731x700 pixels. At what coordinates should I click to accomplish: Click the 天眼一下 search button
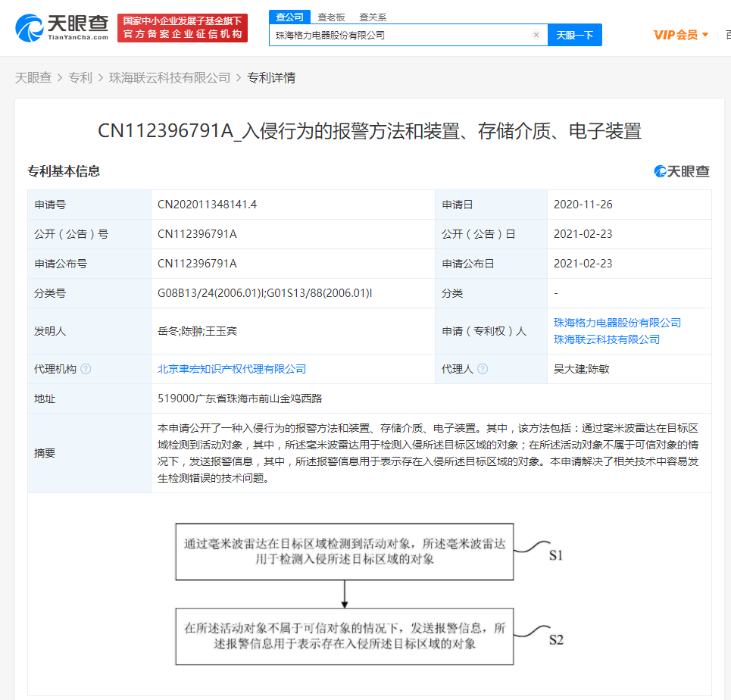575,35
